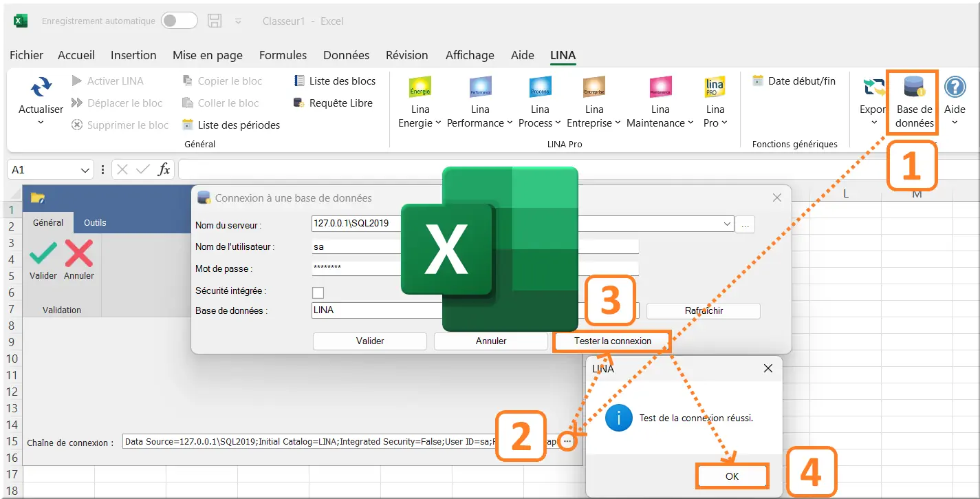Click the Lina Pro icon
The width and height of the screenshot is (980, 499).
click(715, 87)
